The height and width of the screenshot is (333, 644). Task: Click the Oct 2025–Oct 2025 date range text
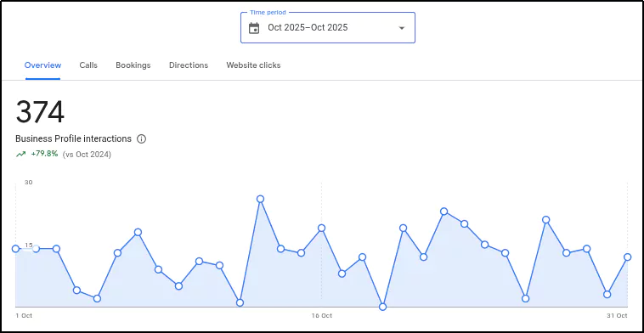(308, 27)
